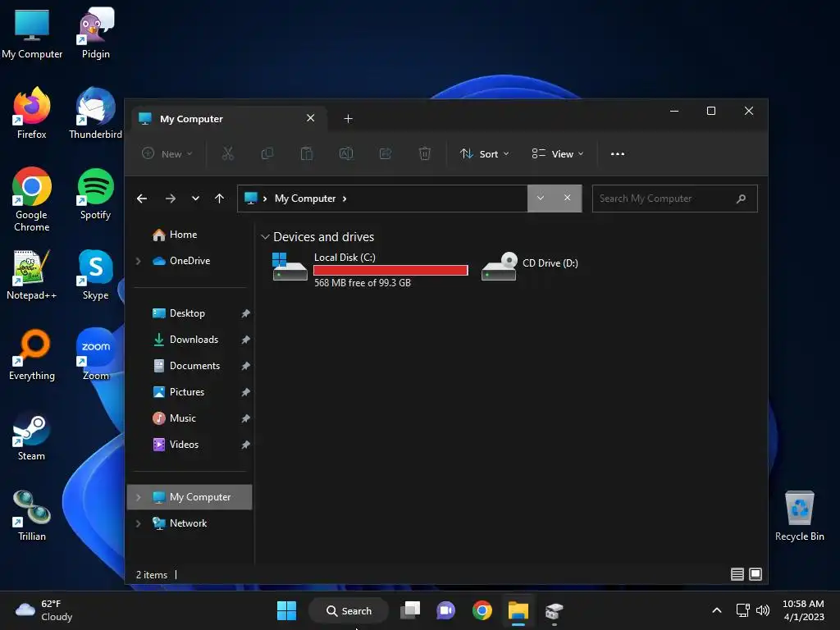
Task: Unpin Downloads from quick access
Action: [245, 340]
